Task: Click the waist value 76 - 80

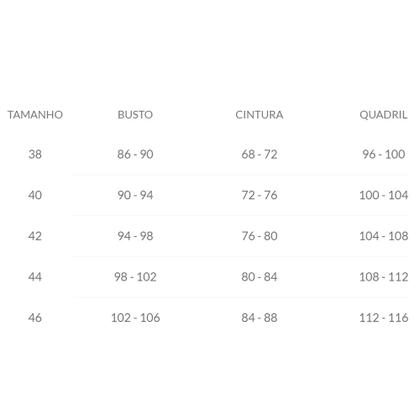Action: pos(259,236)
